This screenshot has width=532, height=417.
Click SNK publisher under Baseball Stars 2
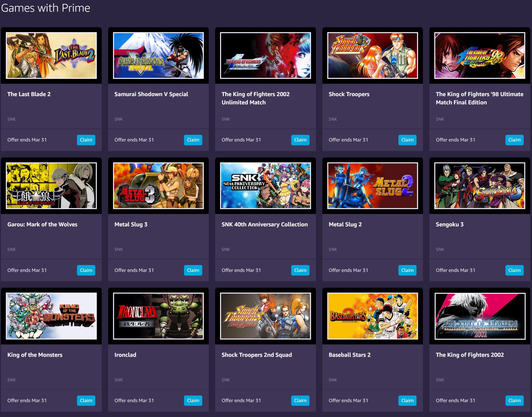click(333, 380)
